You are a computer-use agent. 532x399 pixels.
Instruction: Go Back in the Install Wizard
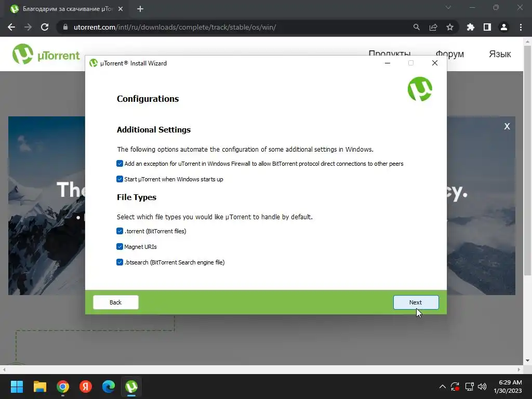tap(116, 302)
